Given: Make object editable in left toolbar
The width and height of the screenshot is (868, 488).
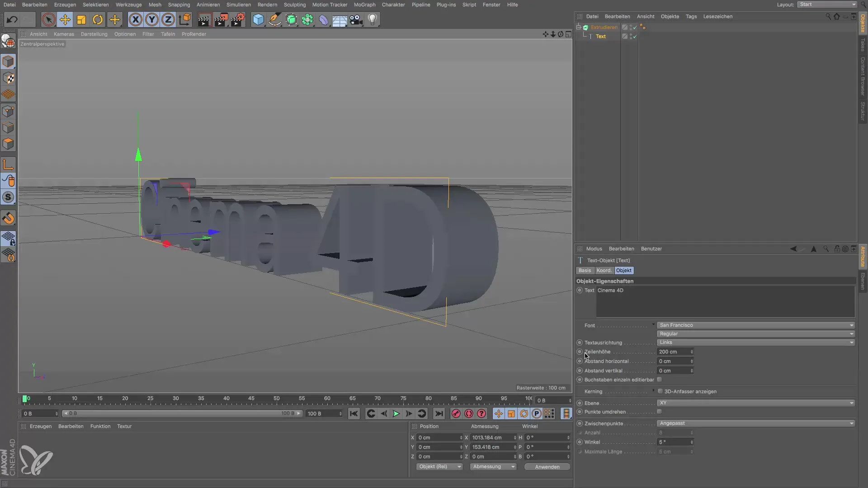Looking at the screenshot, I should point(8,41).
